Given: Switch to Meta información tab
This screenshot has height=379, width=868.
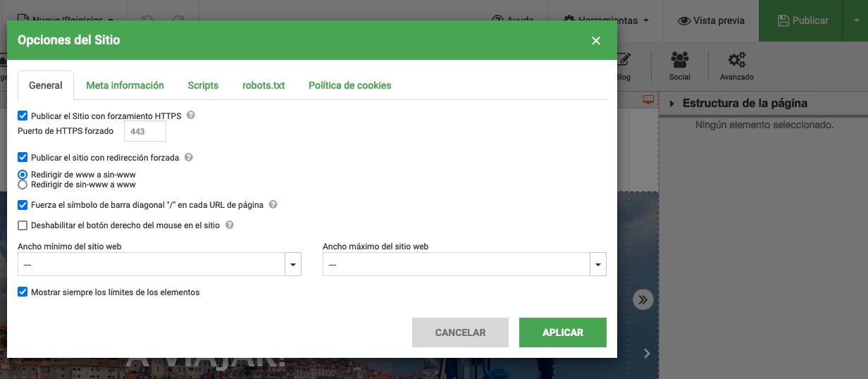Looking at the screenshot, I should pyautogui.click(x=125, y=85).
